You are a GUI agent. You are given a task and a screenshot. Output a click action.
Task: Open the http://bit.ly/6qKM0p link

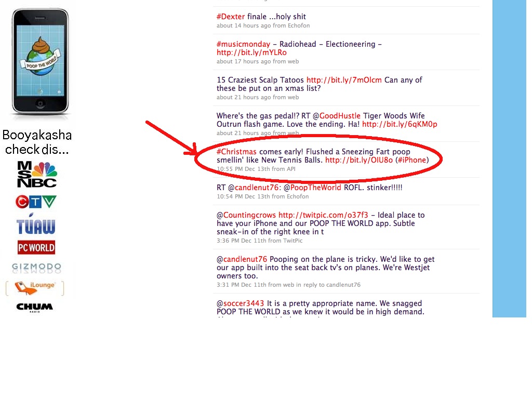[x=400, y=124]
